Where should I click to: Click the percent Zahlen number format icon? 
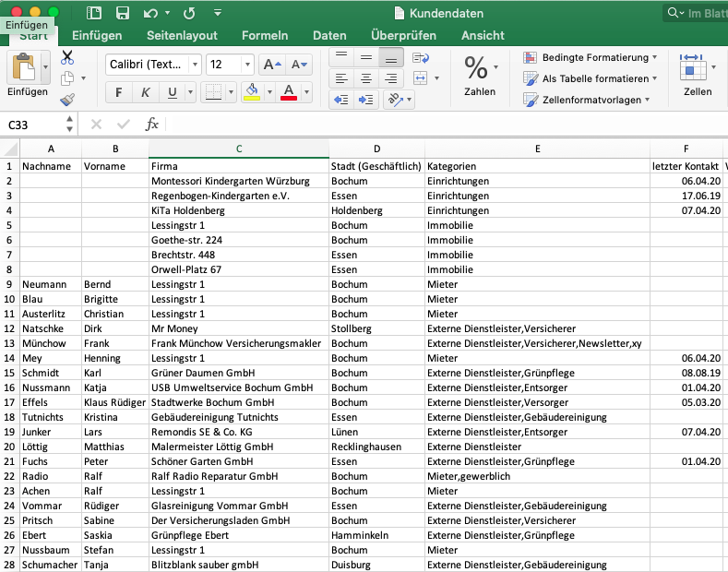pyautogui.click(x=476, y=67)
